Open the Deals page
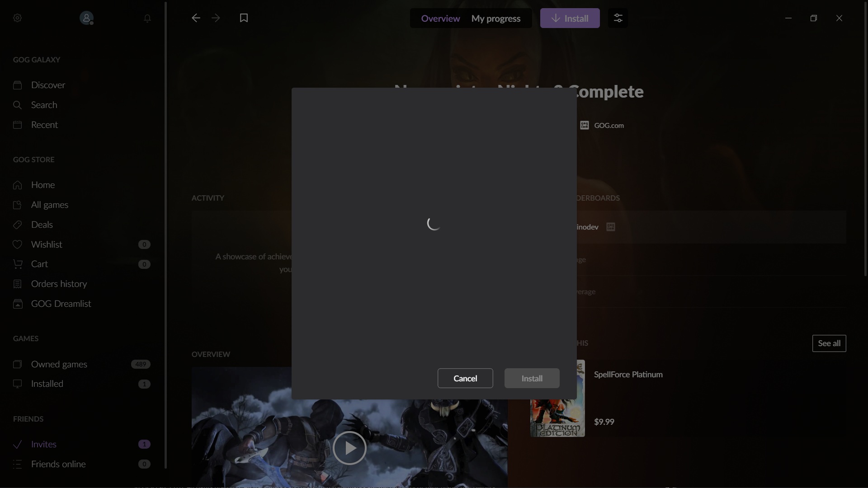This screenshot has height=488, width=868. pyautogui.click(x=42, y=225)
